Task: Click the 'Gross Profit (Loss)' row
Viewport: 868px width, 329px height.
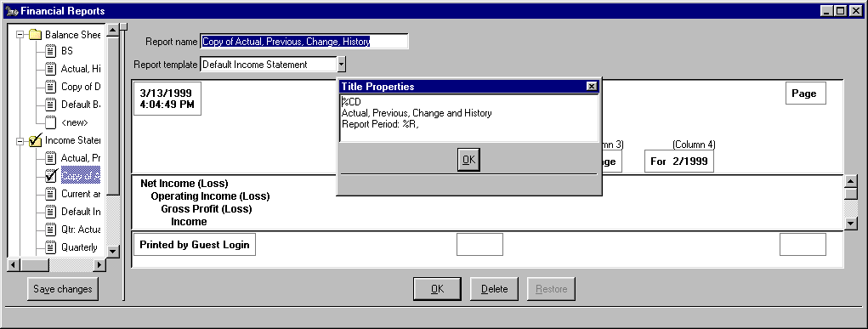Action: [x=207, y=209]
